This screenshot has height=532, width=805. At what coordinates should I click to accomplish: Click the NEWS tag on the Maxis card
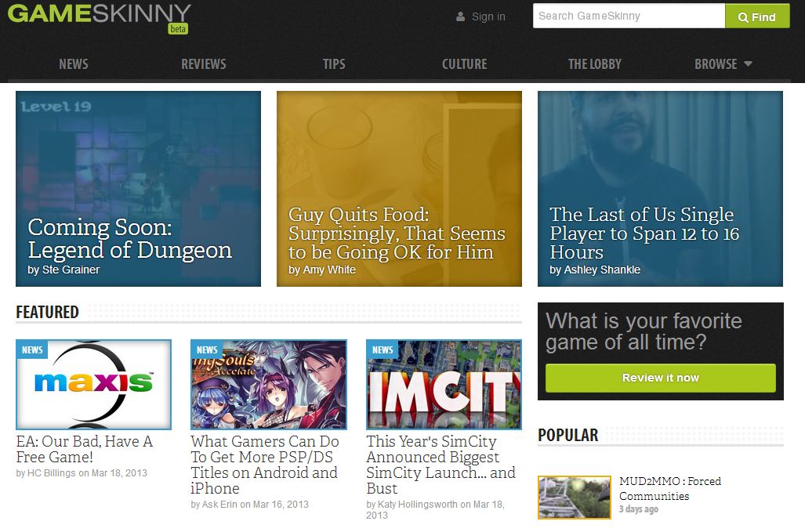coord(32,350)
